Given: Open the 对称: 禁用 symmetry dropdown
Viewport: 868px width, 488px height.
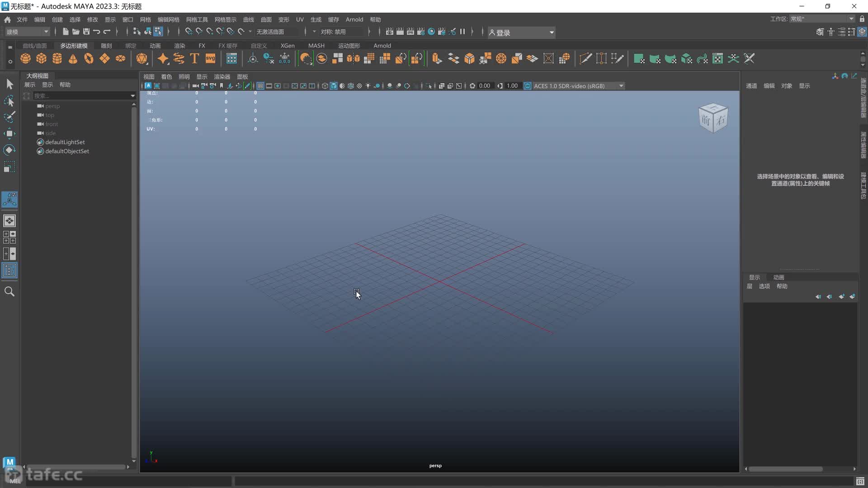Looking at the screenshot, I should click(341, 32).
